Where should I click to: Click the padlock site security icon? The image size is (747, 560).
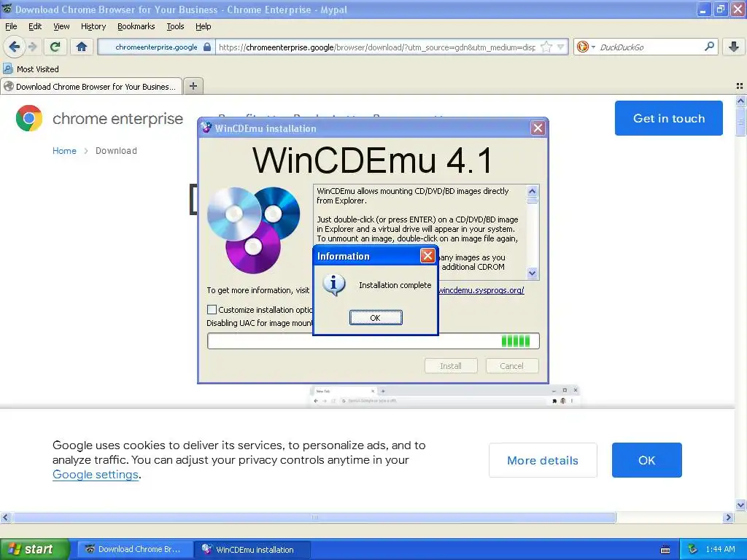206,47
